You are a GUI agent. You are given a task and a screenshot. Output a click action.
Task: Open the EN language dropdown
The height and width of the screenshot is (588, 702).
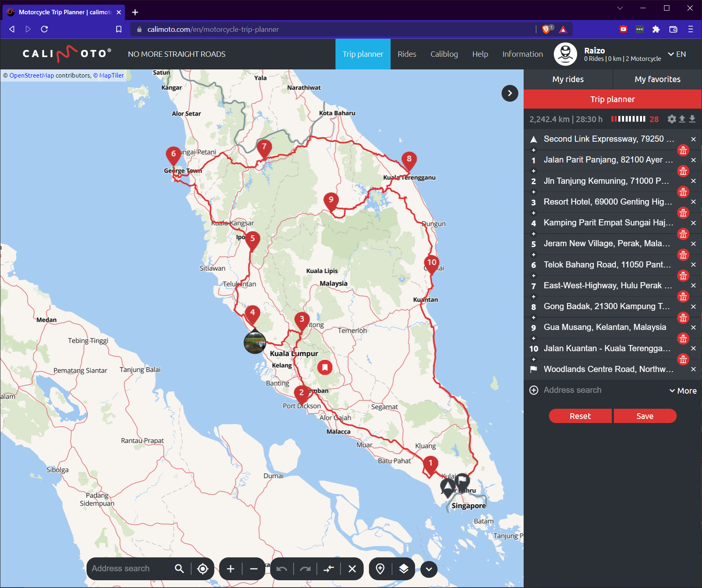[x=677, y=54]
